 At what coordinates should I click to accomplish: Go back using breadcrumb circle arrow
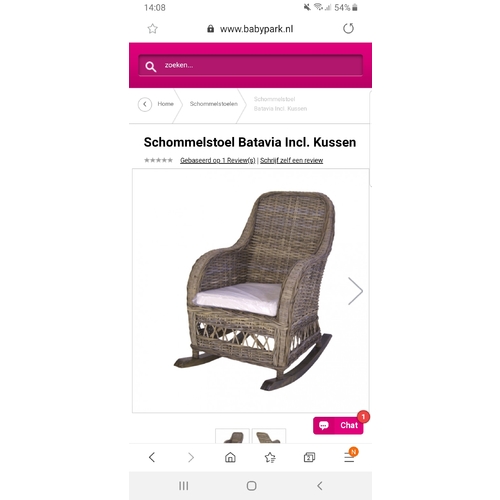click(x=145, y=104)
